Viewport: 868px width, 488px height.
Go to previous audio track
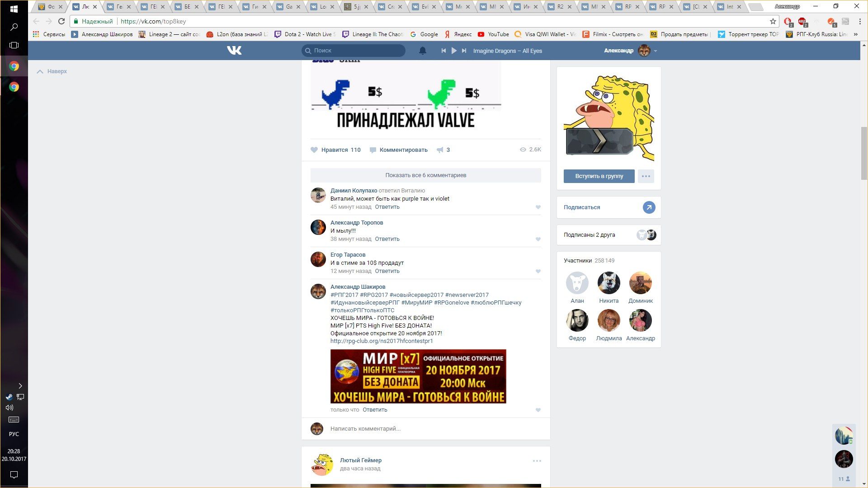pyautogui.click(x=443, y=51)
